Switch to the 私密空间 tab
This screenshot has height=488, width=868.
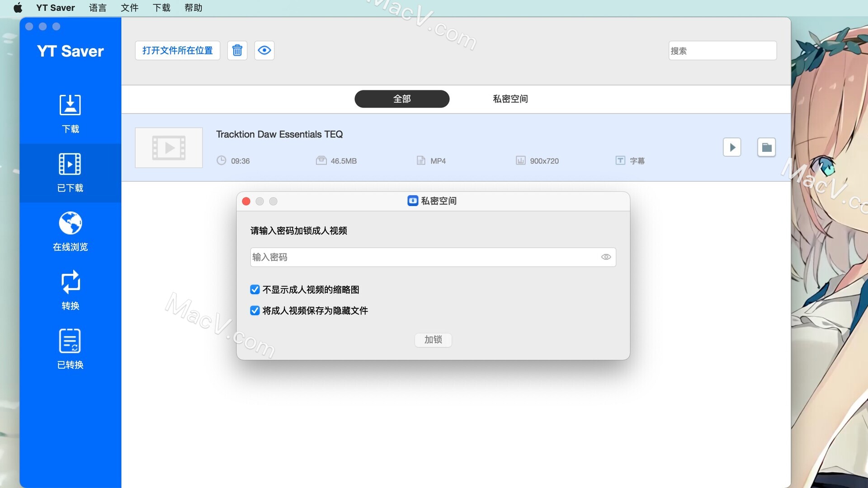[x=510, y=99]
